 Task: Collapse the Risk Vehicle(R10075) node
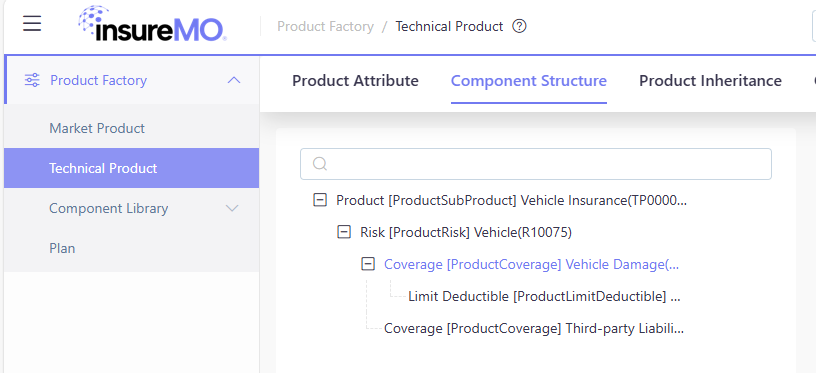click(344, 232)
